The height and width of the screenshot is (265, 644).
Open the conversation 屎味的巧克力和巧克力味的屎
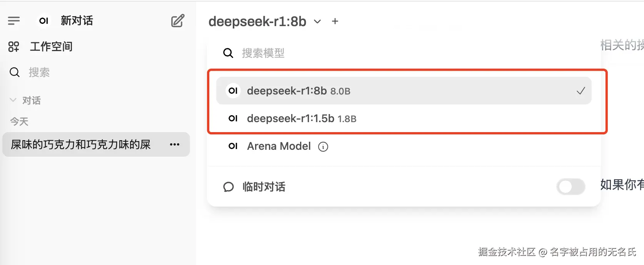point(81,144)
